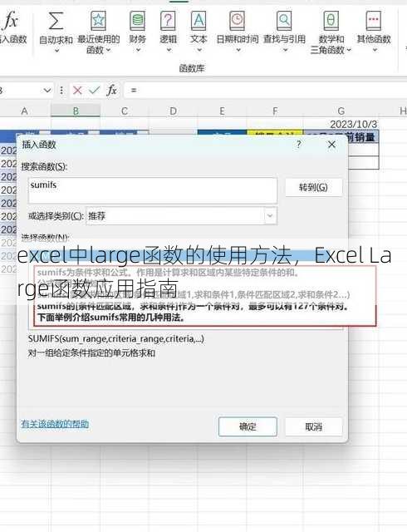Expand the More Functions (其他函数) dropdown arrow
Viewport: 407px width, 532px height.
coord(375,50)
